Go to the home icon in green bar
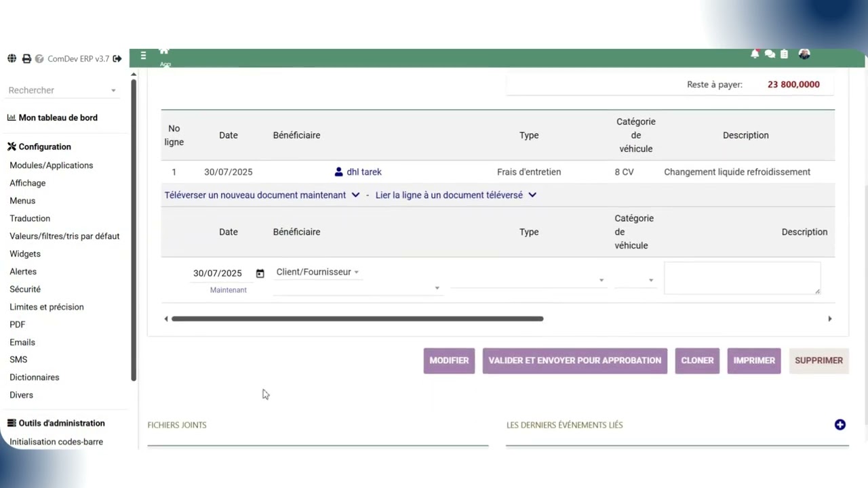 point(164,52)
